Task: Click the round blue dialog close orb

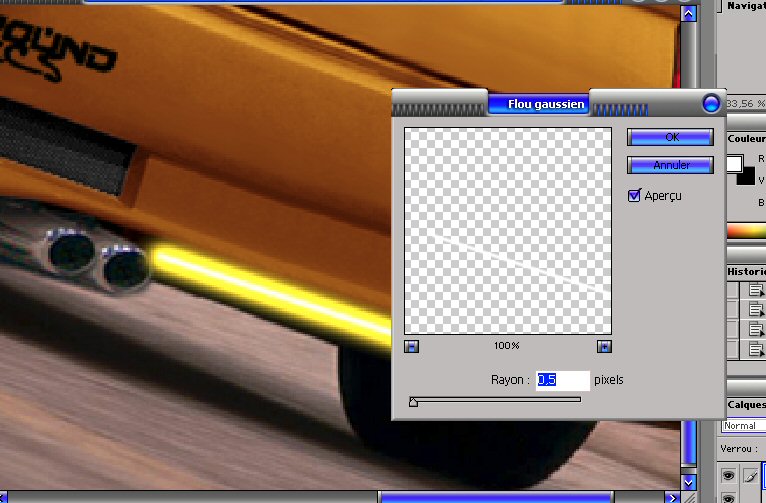Action: (711, 103)
